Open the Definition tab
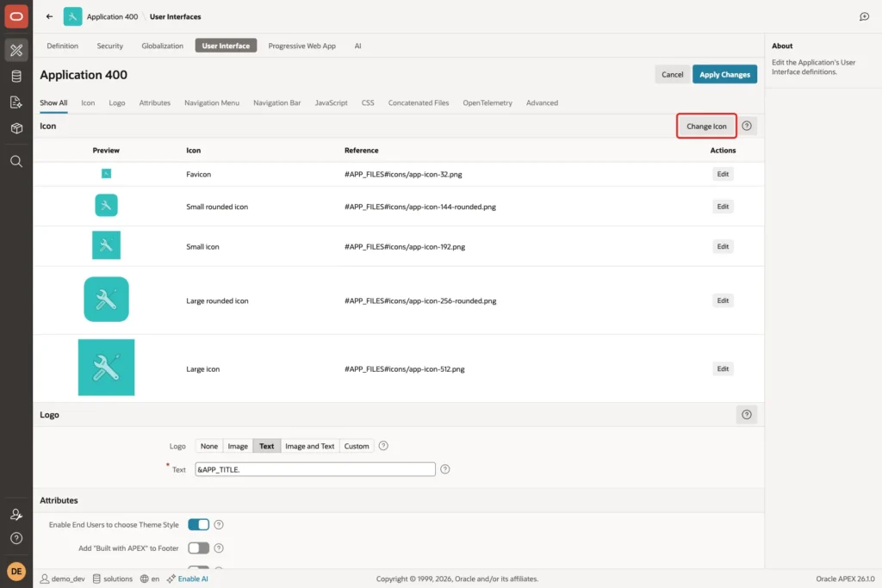Image resolution: width=882 pixels, height=588 pixels. point(62,46)
